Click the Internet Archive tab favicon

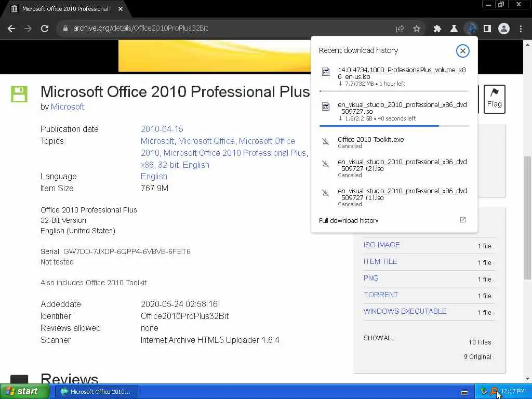14,9
